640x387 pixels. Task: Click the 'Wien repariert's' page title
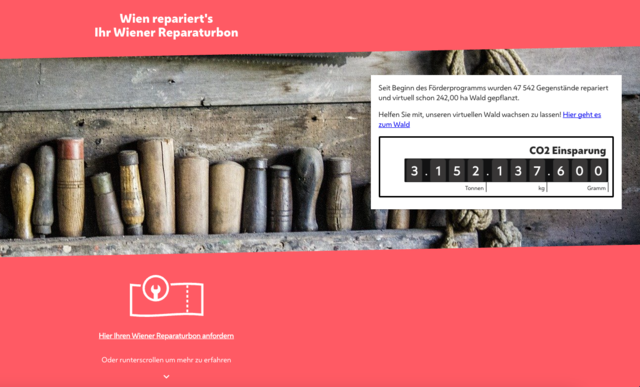[x=166, y=18]
